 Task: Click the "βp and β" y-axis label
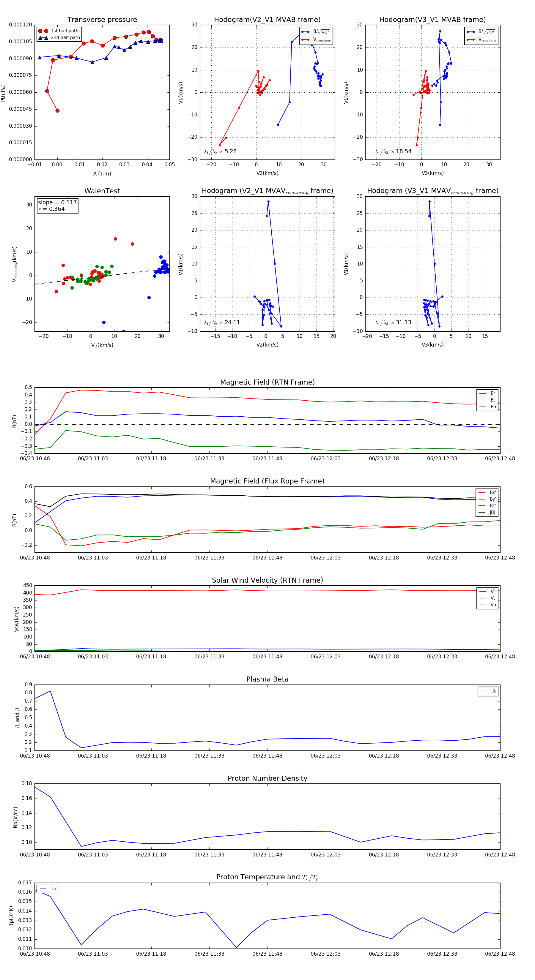[17, 718]
